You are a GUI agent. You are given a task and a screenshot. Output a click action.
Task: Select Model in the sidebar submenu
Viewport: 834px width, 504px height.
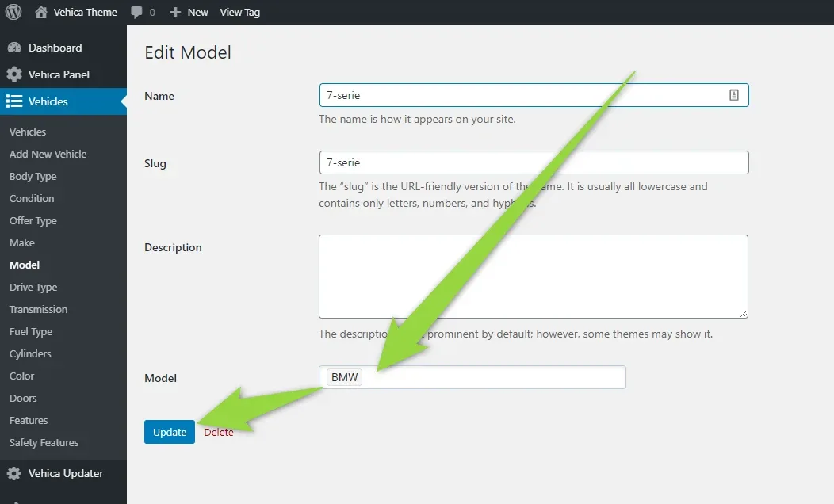[x=25, y=265]
